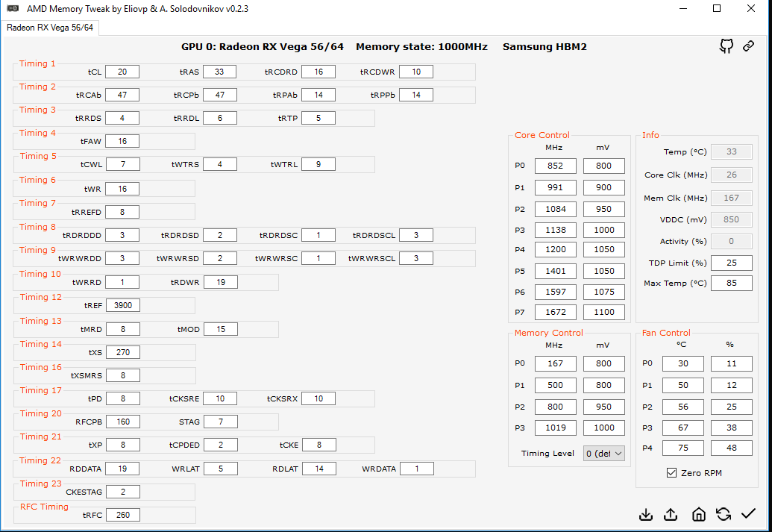The height and width of the screenshot is (532, 772).
Task: Focus the tRCDRD input box
Action: point(318,72)
